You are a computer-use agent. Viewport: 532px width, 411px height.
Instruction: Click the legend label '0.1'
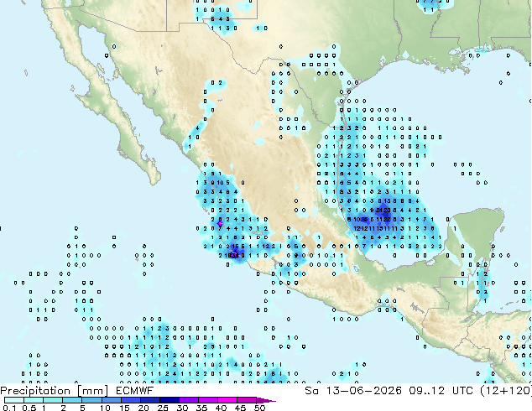pos(9,408)
